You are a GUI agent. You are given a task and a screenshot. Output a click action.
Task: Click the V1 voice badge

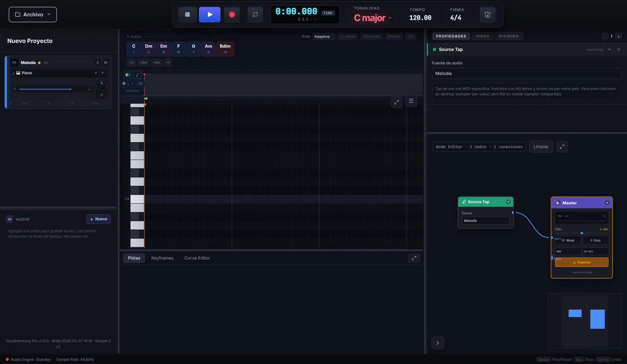point(14,63)
